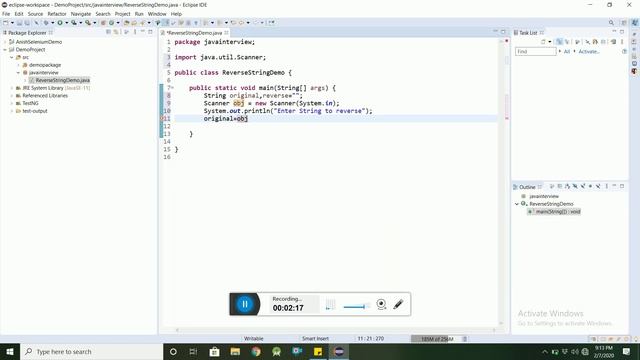Maximize the Package Explorer view
Viewport: 640px width, 360px height.
[x=150, y=32]
